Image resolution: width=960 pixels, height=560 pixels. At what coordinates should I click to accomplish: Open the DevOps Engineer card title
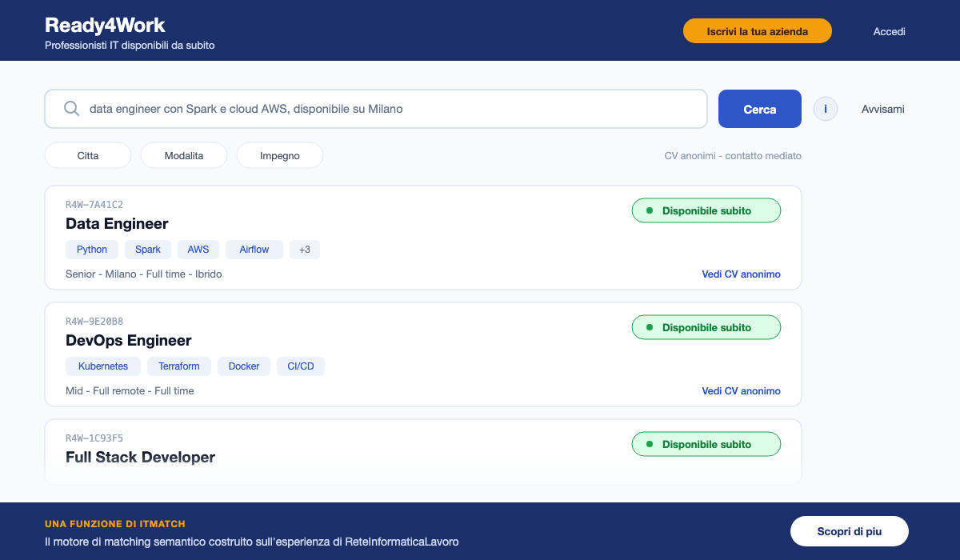[x=129, y=340]
